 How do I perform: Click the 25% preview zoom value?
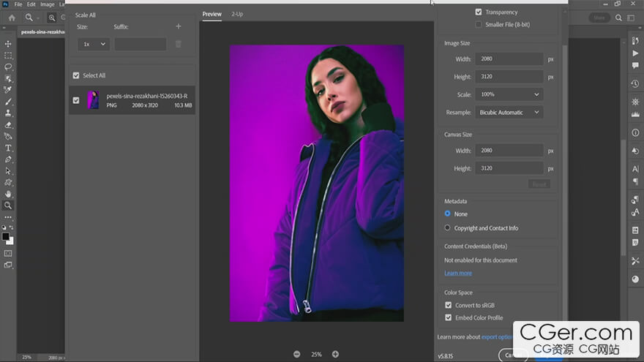pos(316,354)
